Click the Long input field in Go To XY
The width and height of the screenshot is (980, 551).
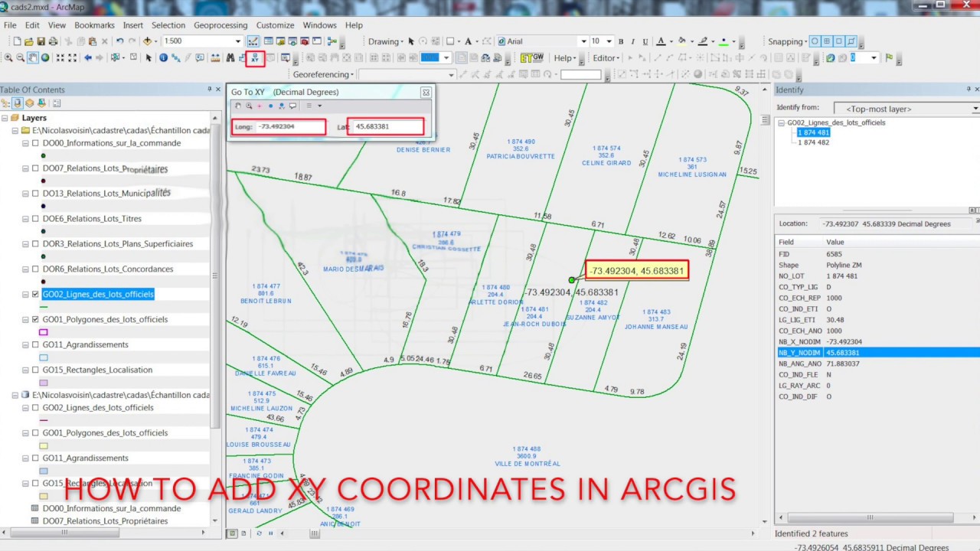[289, 127]
